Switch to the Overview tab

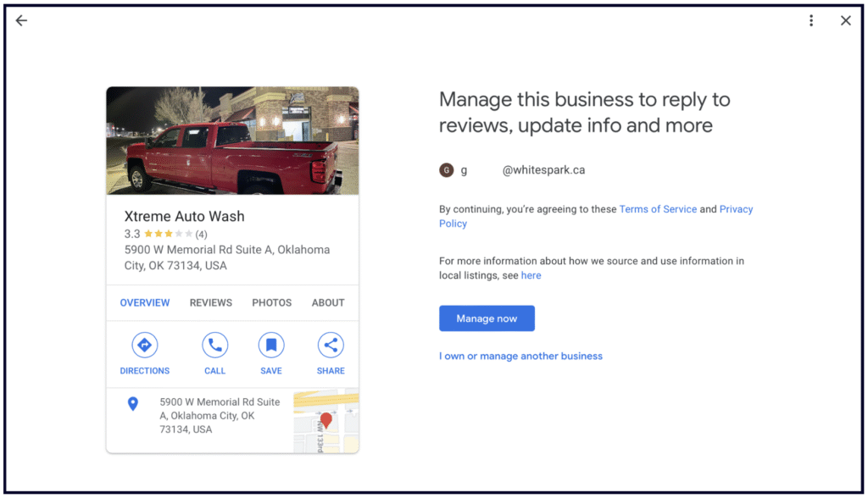click(145, 302)
